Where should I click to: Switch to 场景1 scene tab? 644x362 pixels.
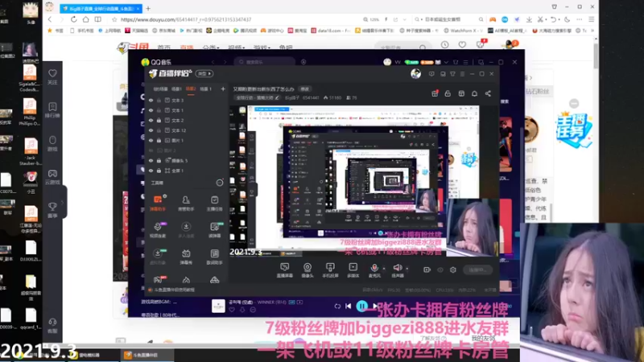point(176,88)
